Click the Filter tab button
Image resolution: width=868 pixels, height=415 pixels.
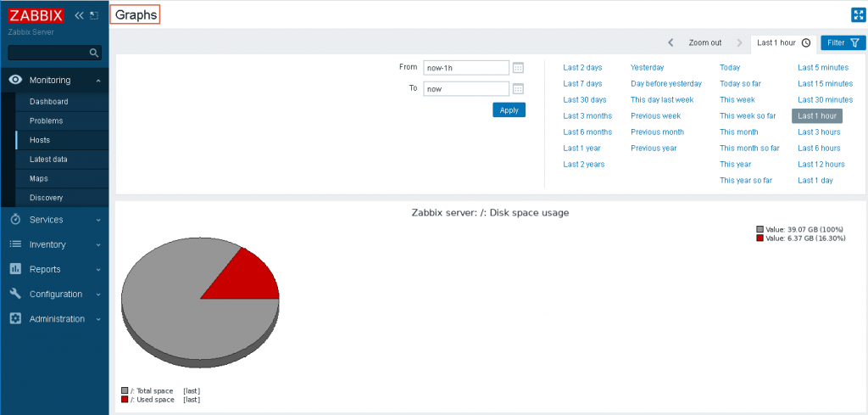(843, 42)
